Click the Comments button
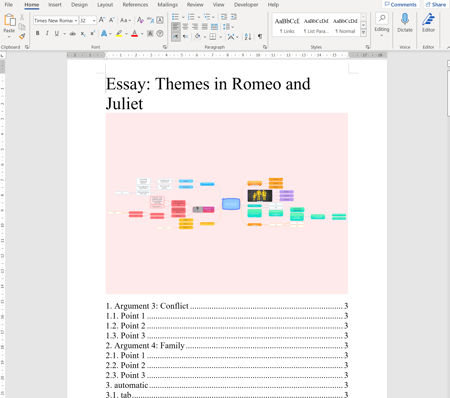Image resolution: width=450 pixels, height=398 pixels. click(400, 4)
